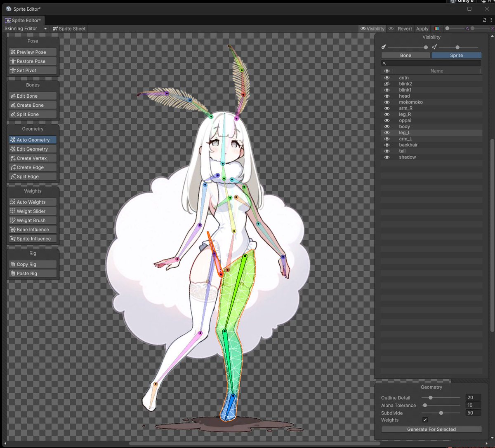The width and height of the screenshot is (495, 448).
Task: Open the Sprite Influence tool
Action: [33, 239]
